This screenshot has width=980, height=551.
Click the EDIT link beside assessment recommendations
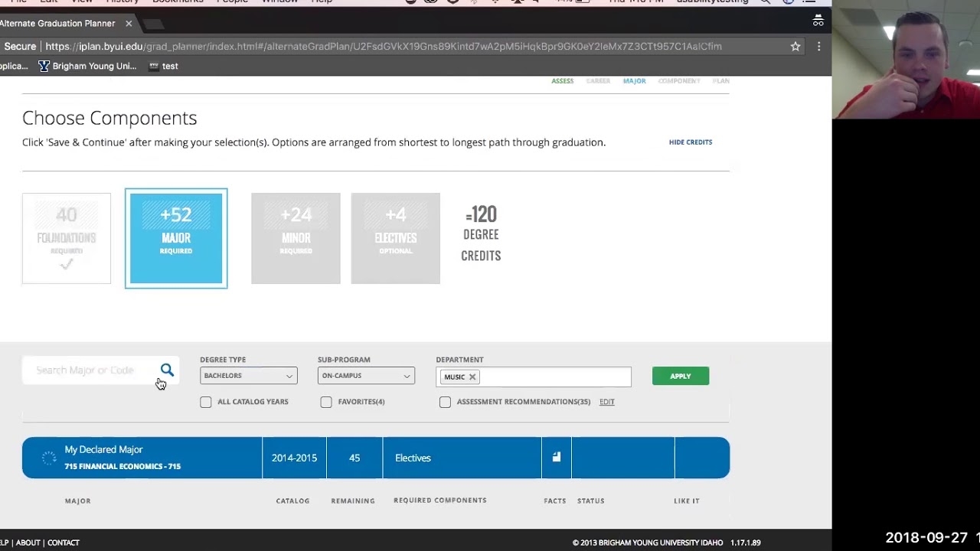click(606, 401)
